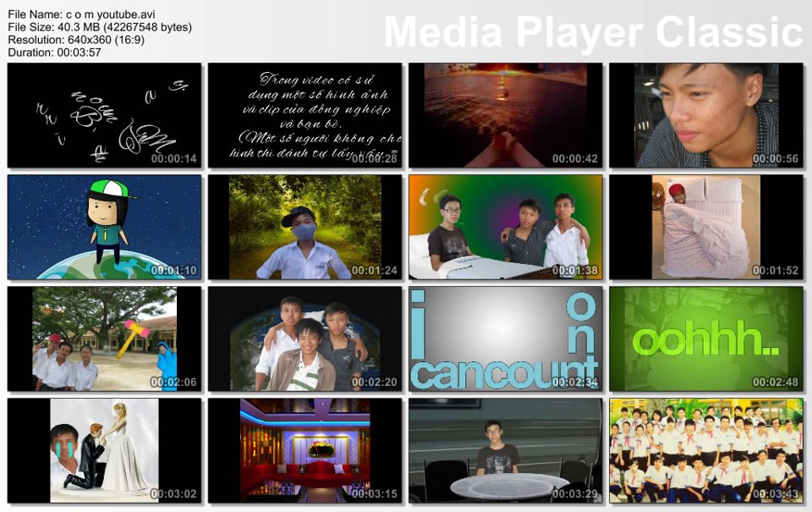Screen dimensions: 812x512
Task: Select the cartoon character with green cap thumbnail
Action: tap(105, 227)
